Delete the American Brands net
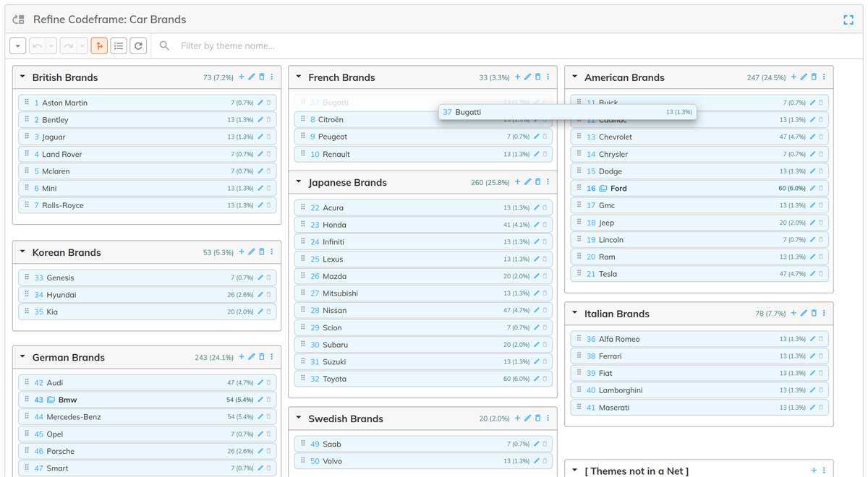 (x=814, y=77)
